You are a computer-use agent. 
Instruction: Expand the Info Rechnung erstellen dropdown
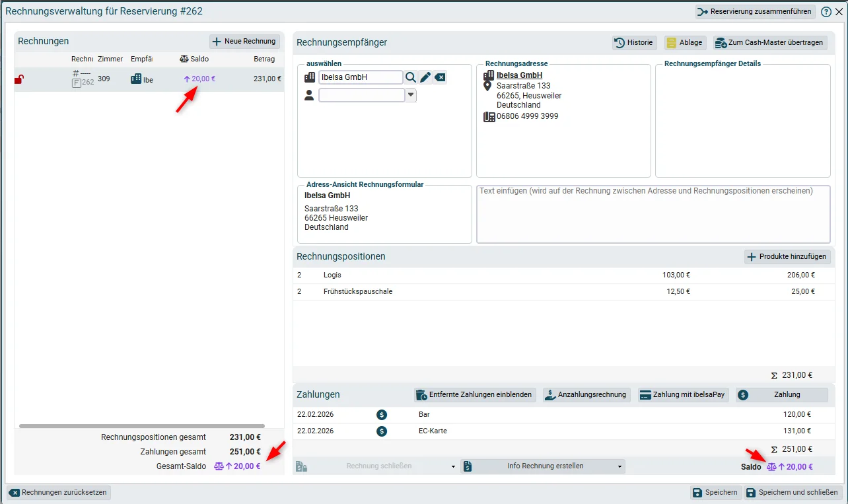[619, 466]
